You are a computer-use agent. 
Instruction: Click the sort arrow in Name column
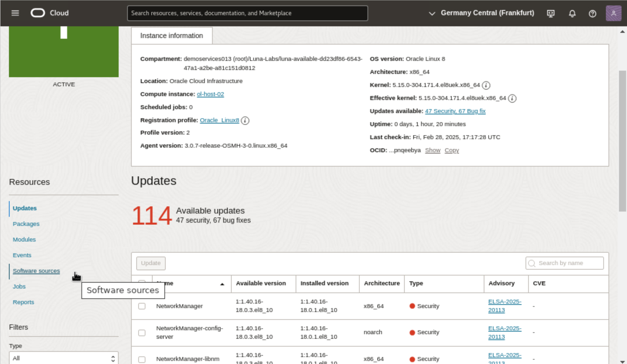[x=222, y=284]
